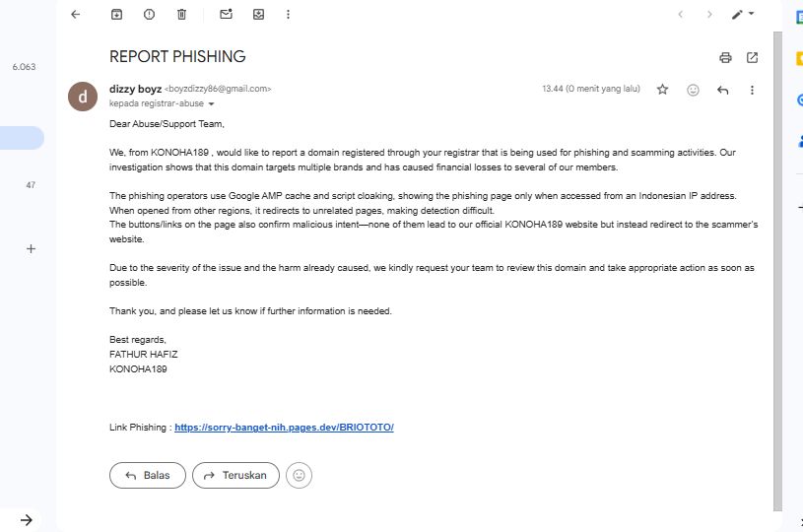Screen dimensions: 803x532
Task: Archive this email
Action: pyautogui.click(x=116, y=15)
